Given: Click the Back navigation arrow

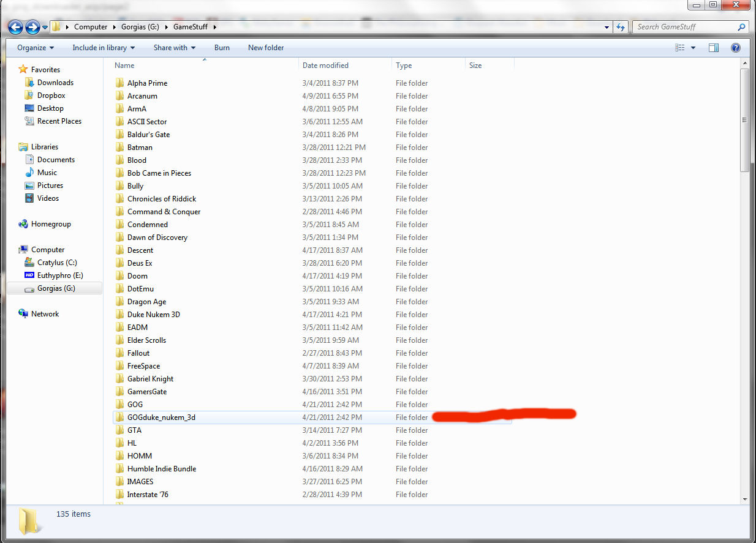Looking at the screenshot, I should (x=15, y=27).
